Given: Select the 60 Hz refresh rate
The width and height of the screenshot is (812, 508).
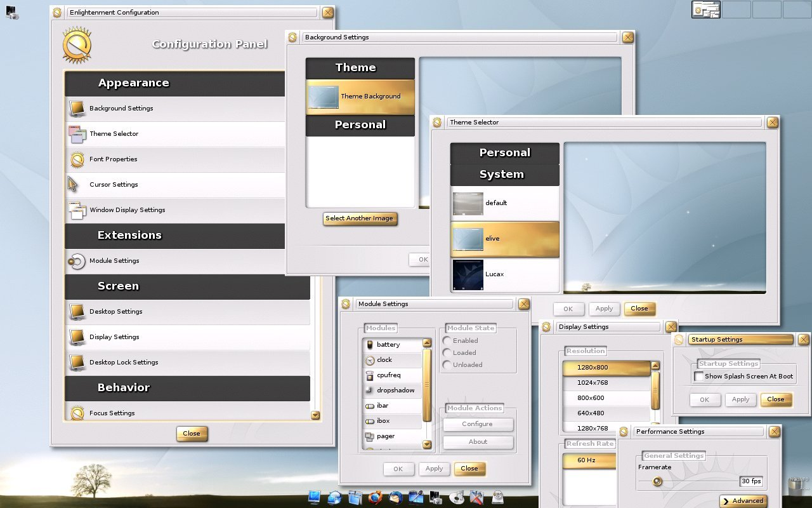Looking at the screenshot, I should tap(589, 460).
